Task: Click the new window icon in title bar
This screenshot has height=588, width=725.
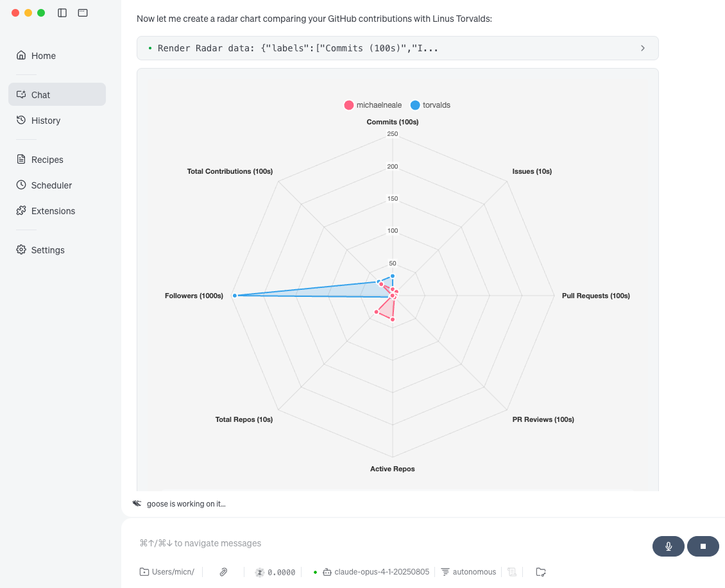Action: point(83,13)
